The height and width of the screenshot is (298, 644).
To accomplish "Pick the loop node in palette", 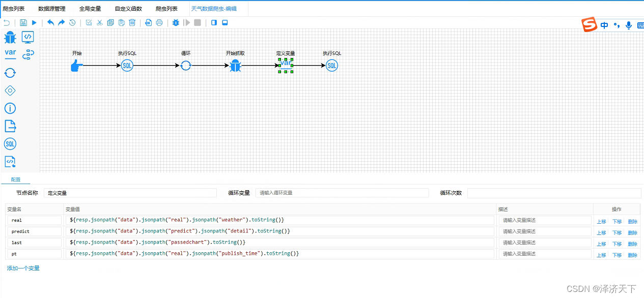I will pos(10,73).
